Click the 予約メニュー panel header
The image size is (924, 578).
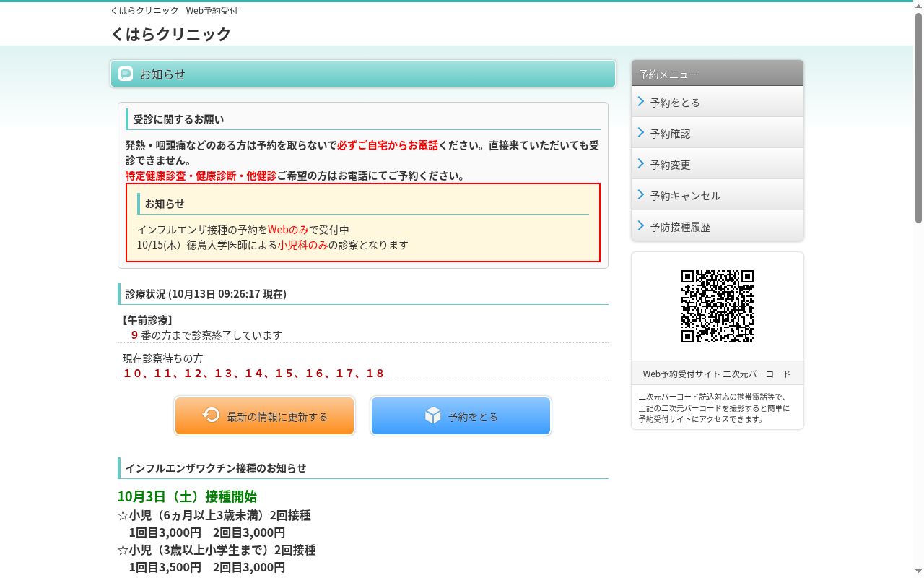coord(718,74)
